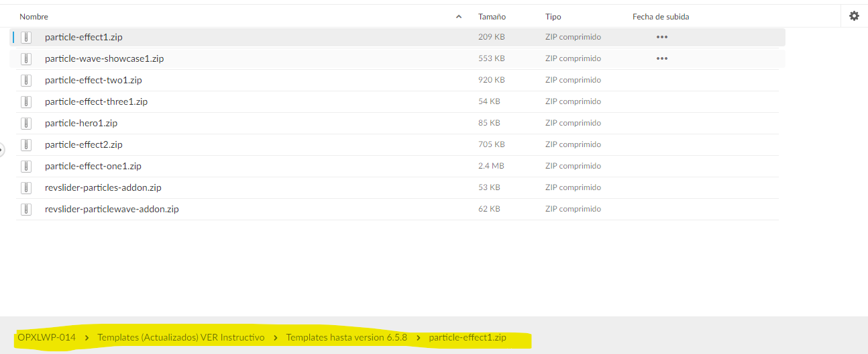
Task: Navigate to Templates hasta version 6.5.8
Action: [346, 337]
